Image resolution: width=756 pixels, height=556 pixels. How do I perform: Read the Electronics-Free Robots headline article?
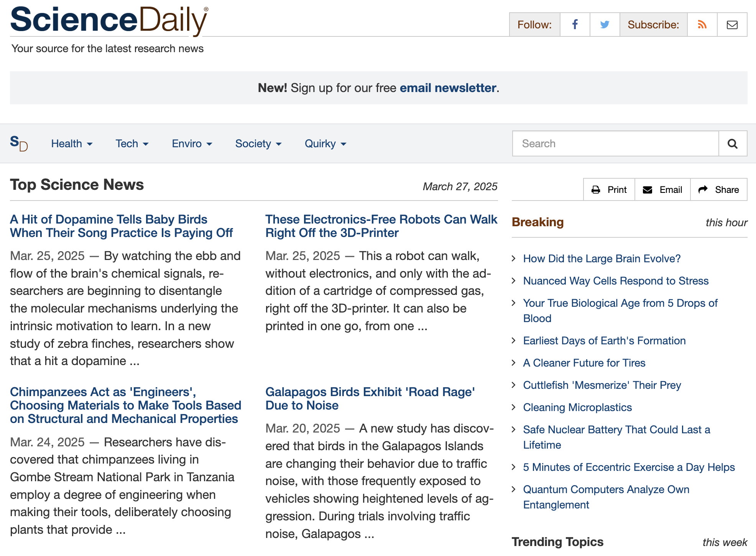pos(381,226)
